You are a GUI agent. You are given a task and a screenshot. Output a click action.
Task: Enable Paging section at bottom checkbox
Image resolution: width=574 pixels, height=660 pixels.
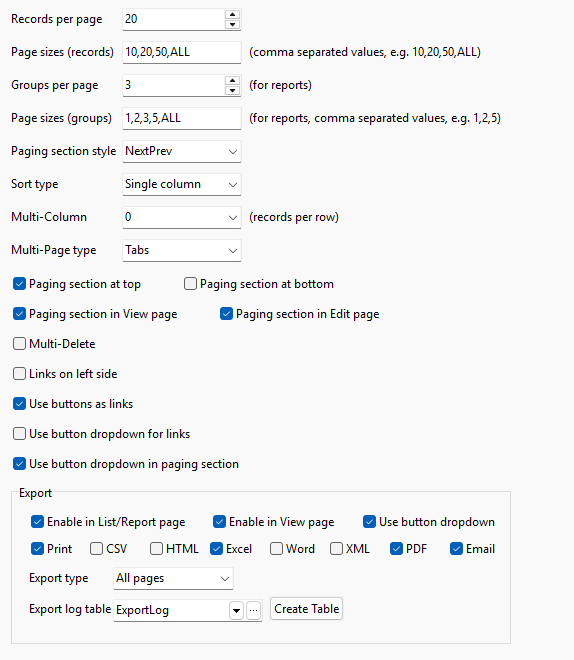[x=190, y=284]
